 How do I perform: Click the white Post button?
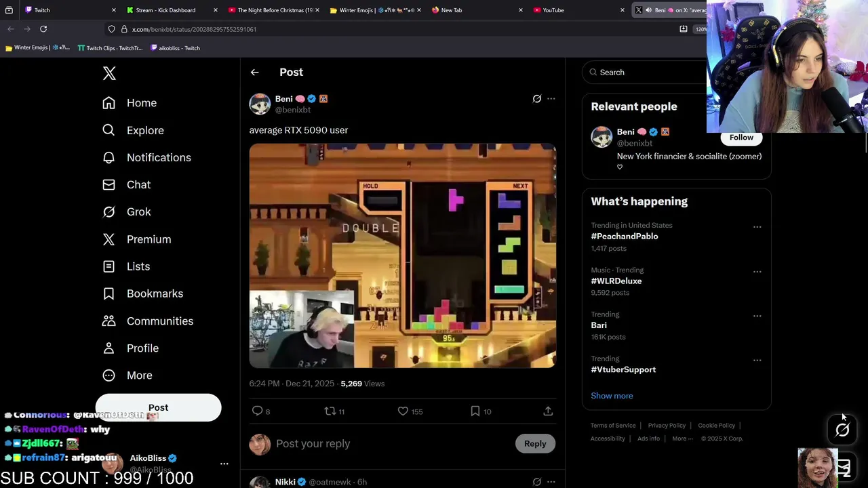click(158, 407)
